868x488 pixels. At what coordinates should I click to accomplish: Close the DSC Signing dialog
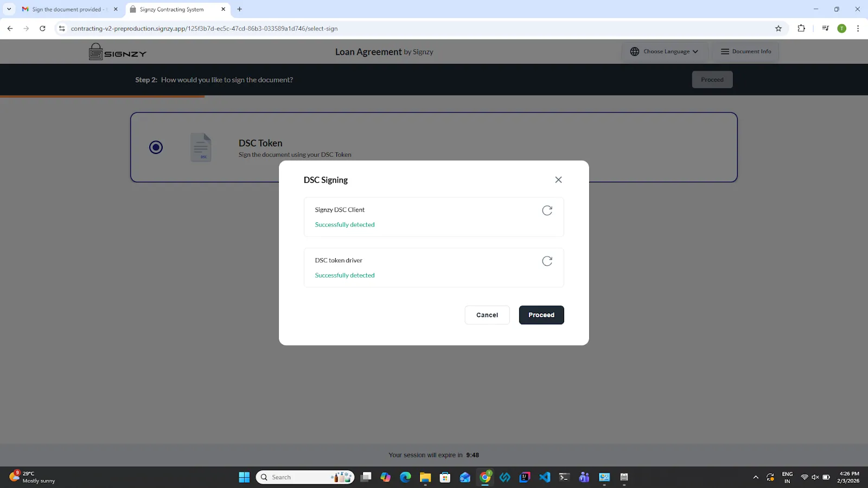[558, 179]
